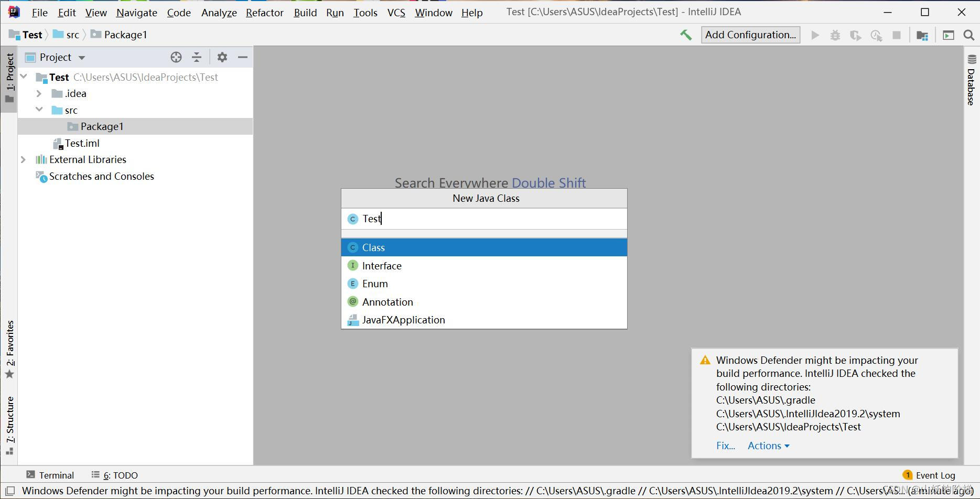Image resolution: width=980 pixels, height=499 pixels.
Task: Click the Database panel icon
Action: point(972,59)
